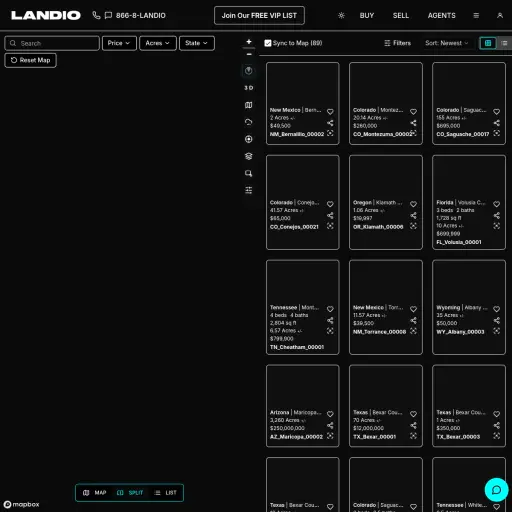Open the BUY menu

click(x=367, y=15)
